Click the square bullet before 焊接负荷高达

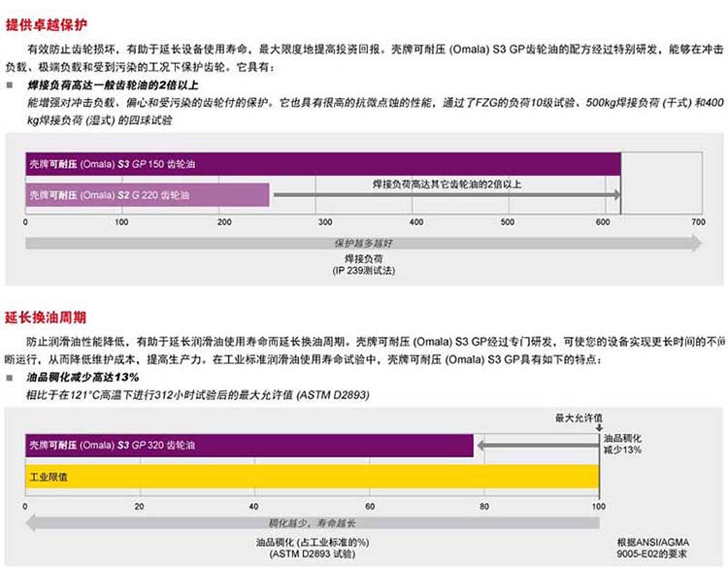tap(10, 85)
